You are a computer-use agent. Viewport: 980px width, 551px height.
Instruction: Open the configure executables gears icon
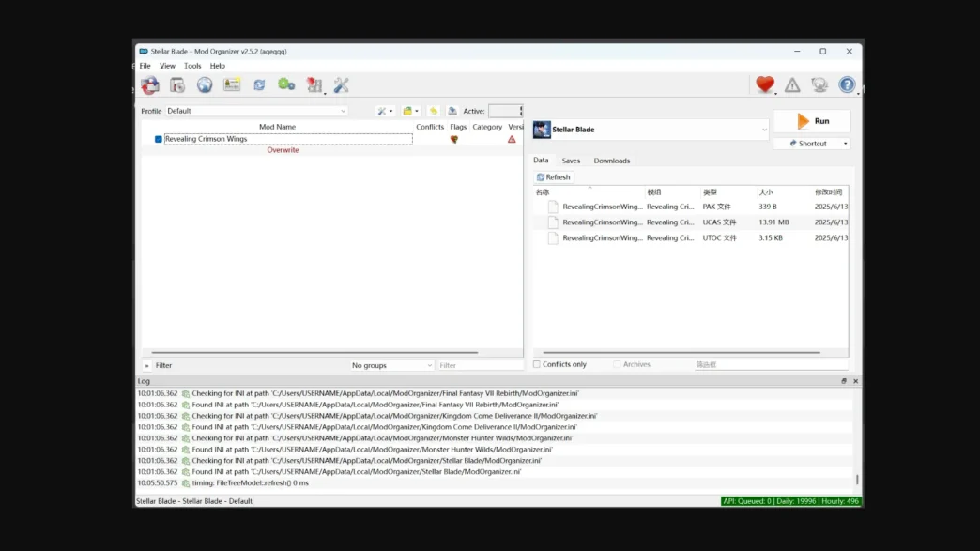[287, 84]
